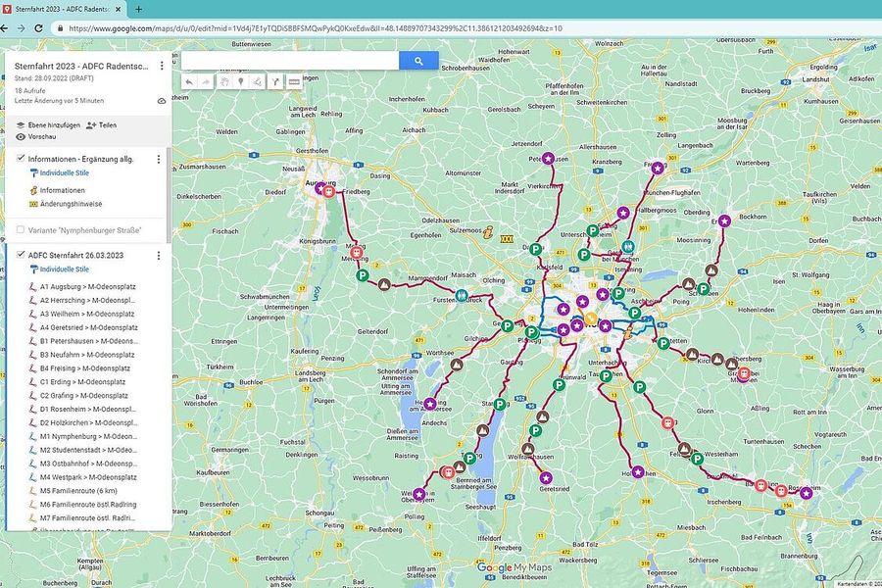The width and height of the screenshot is (882, 588).
Task: Select route 'M1 Nymphenburg > M-Odeon...'
Action: [x=83, y=436]
